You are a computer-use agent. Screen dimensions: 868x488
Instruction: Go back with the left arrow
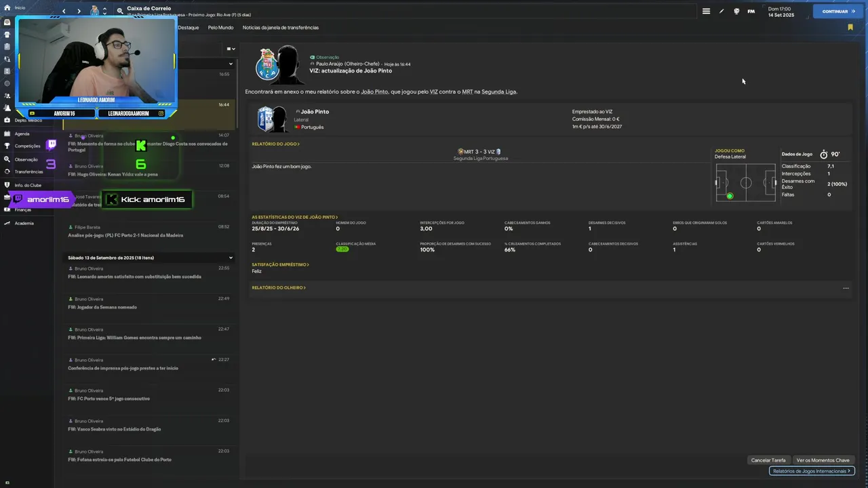pos(64,11)
